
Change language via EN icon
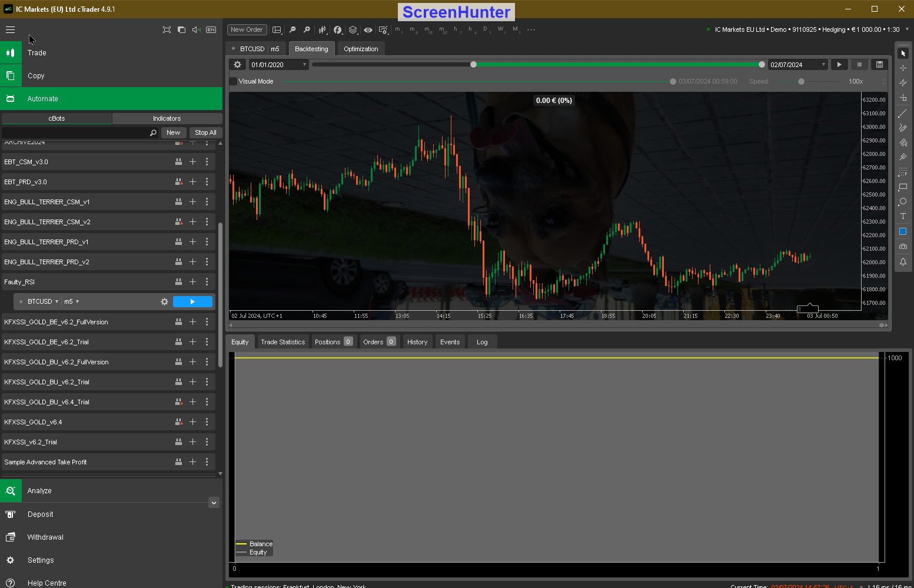211,29
